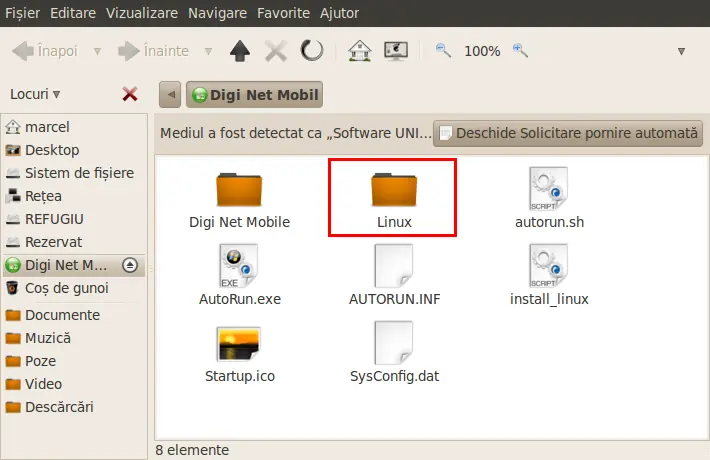Close the Locuri side panel
Viewport: 710px width, 460px height.
[129, 94]
